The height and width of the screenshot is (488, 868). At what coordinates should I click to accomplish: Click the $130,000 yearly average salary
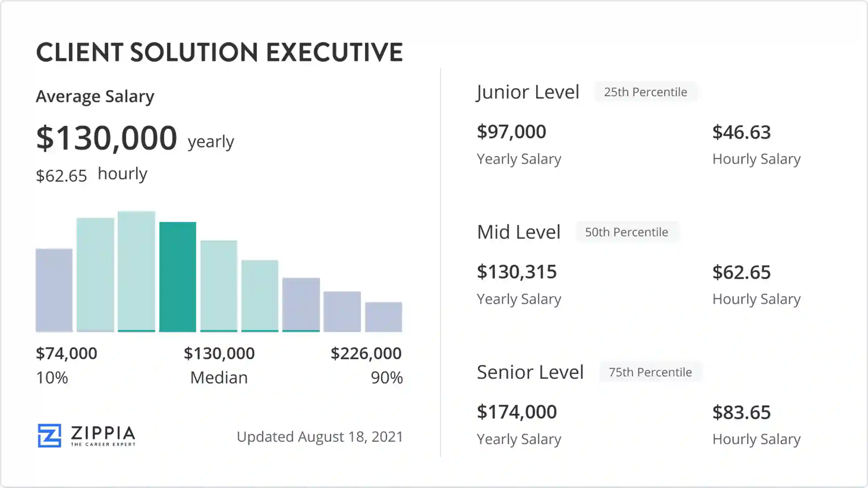(x=107, y=138)
